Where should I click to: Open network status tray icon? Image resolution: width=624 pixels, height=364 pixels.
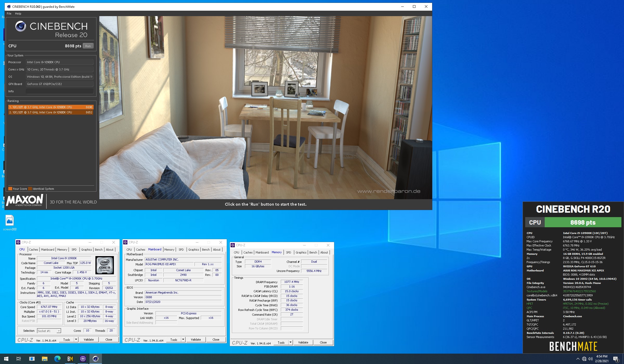[584, 359]
